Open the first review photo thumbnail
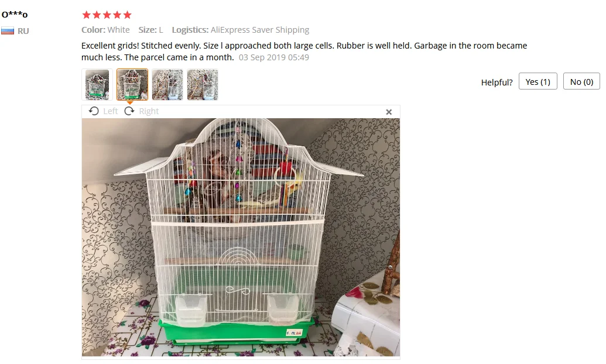This screenshot has width=606, height=364. [97, 85]
